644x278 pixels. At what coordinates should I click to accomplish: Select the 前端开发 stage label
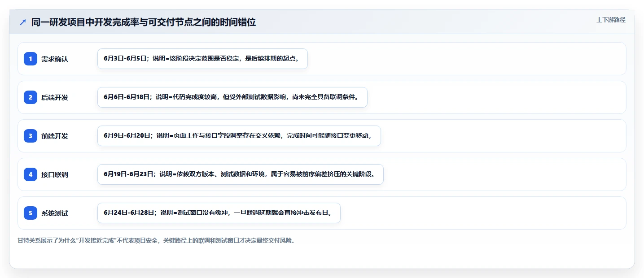click(x=55, y=136)
